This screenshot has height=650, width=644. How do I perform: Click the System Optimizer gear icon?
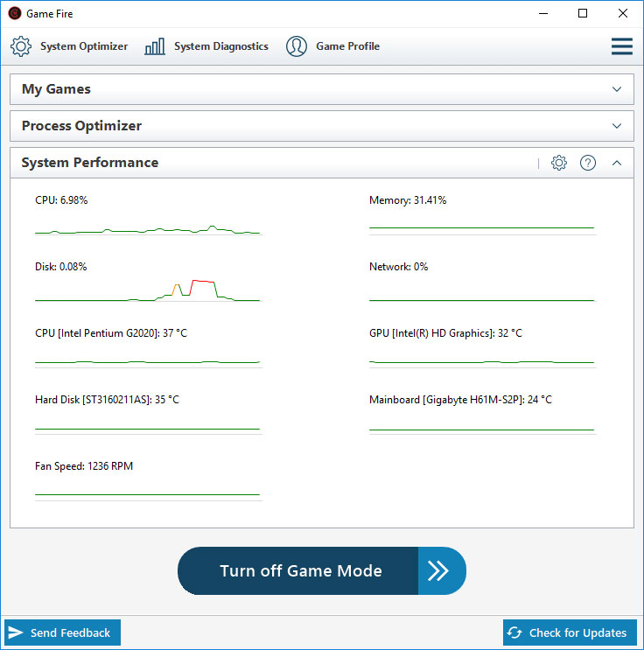point(21,46)
